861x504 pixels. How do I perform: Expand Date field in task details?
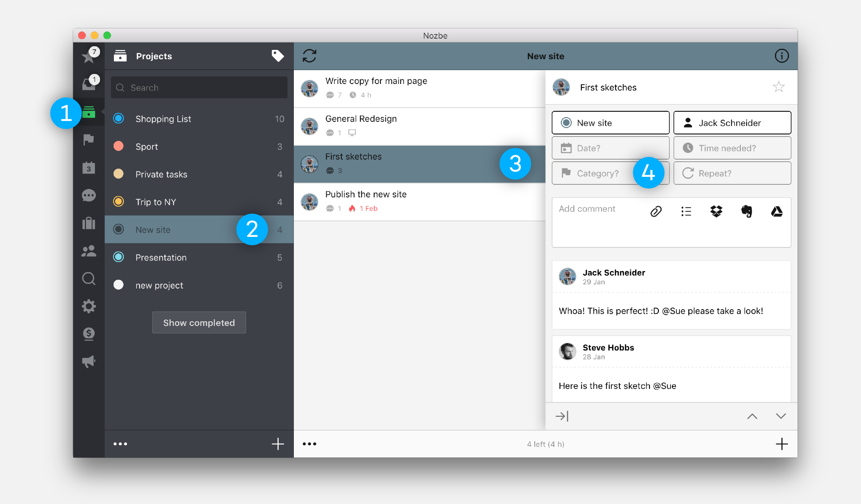(611, 147)
